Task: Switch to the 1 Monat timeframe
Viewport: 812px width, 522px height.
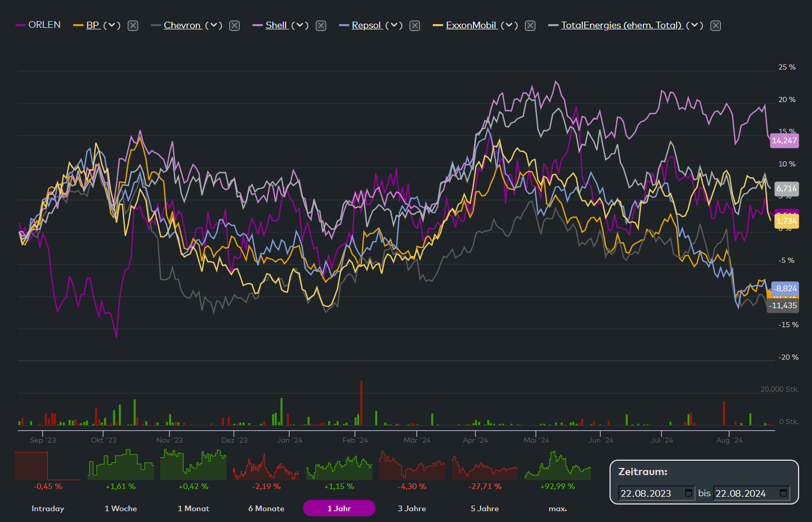Action: click(193, 509)
